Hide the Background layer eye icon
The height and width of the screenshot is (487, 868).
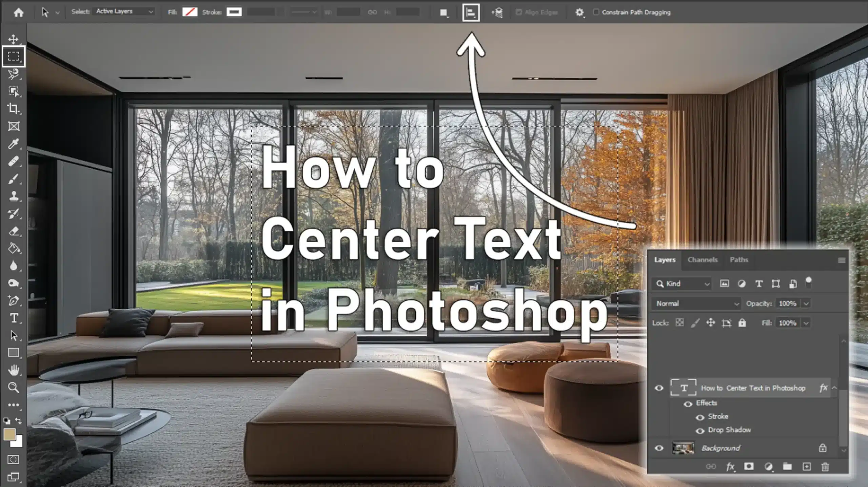[659, 448]
